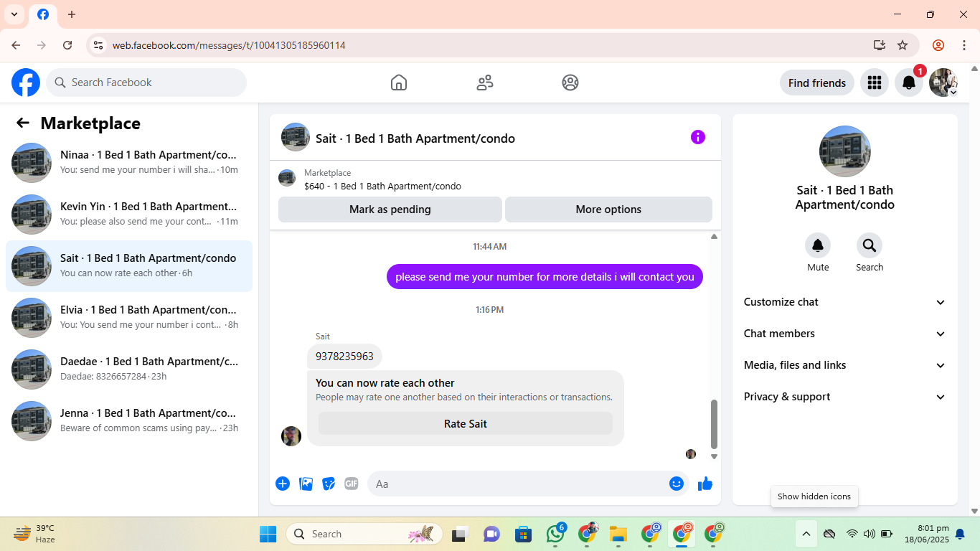This screenshot has height=551, width=980.
Task: Click the phone number message 9378235963
Action: [344, 357]
